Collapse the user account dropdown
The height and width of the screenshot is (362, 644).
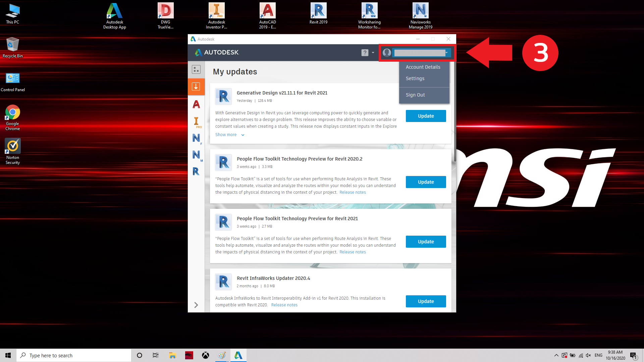446,53
